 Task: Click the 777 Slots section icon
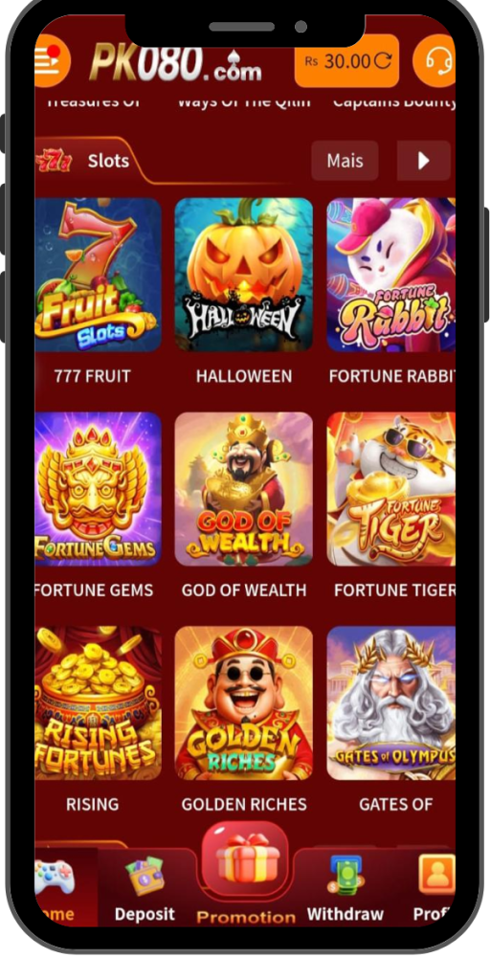(x=55, y=161)
